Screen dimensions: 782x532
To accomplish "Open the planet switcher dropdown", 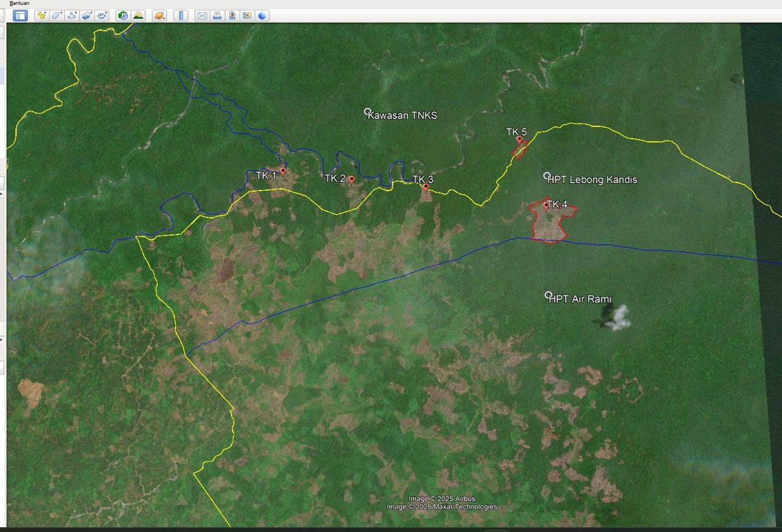I will (159, 16).
